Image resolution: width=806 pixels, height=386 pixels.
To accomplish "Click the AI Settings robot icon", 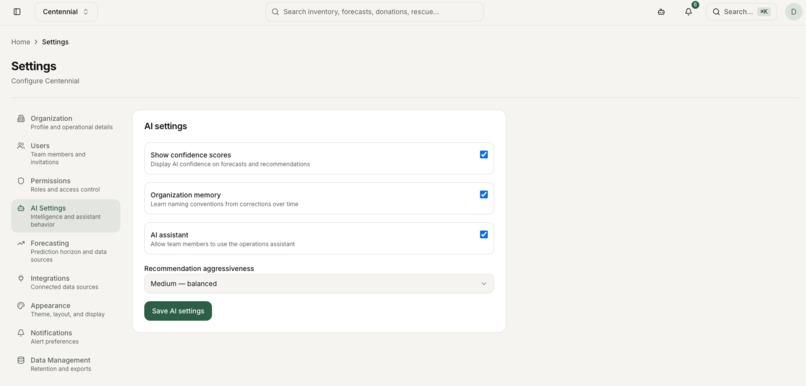I will 21,208.
